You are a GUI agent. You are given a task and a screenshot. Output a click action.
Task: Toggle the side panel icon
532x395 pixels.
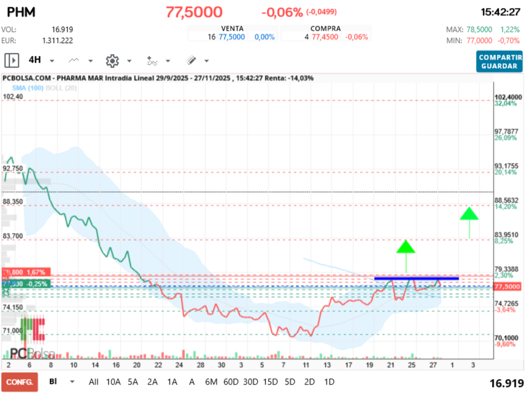pos(12,60)
